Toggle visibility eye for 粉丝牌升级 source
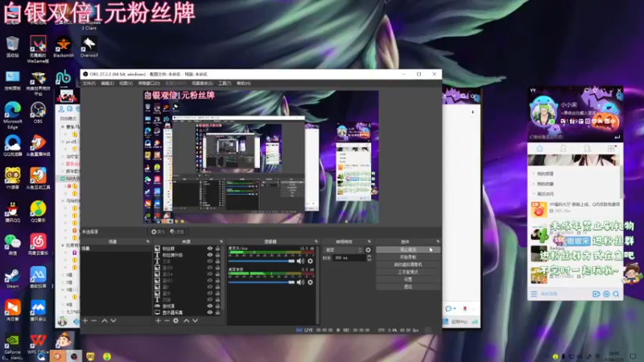 click(210, 255)
